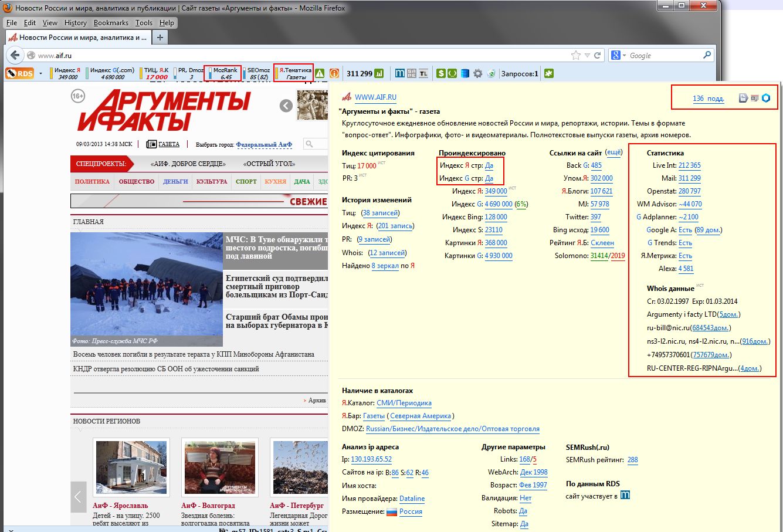This screenshot has height=532, width=783.
Task: Open the Edit menu
Action: coord(30,23)
